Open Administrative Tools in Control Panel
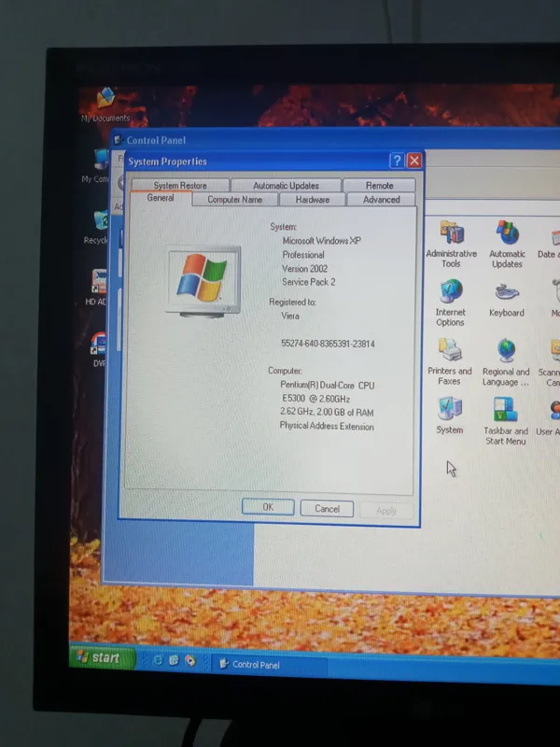 tap(451, 245)
